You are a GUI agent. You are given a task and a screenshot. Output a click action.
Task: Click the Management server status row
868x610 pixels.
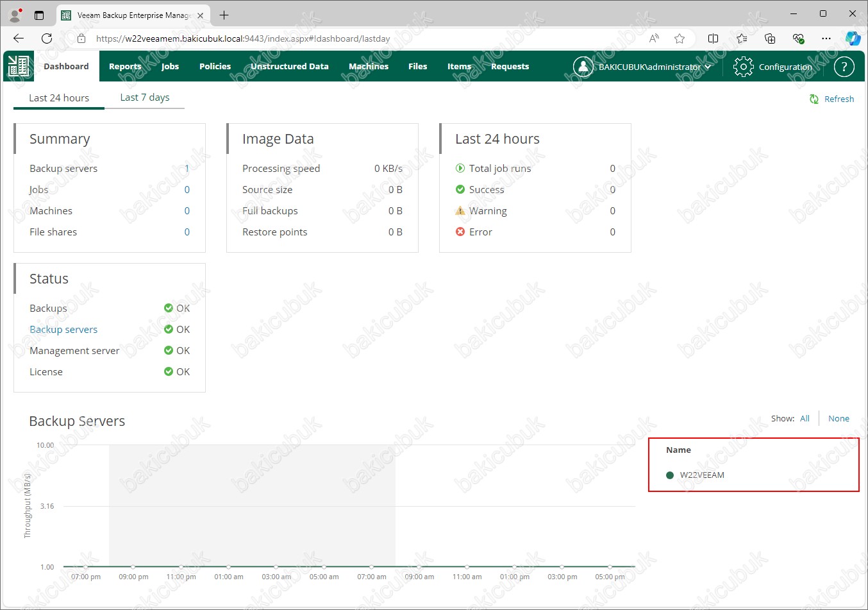(x=110, y=350)
